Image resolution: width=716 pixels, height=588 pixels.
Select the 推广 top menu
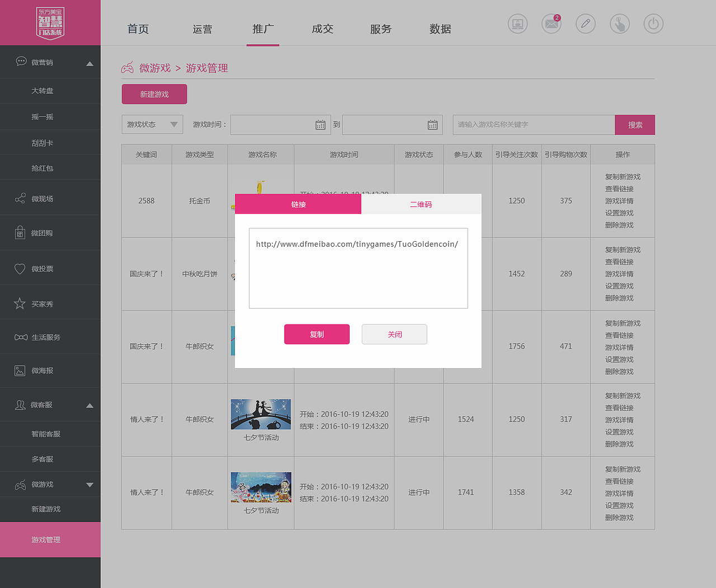[263, 29]
